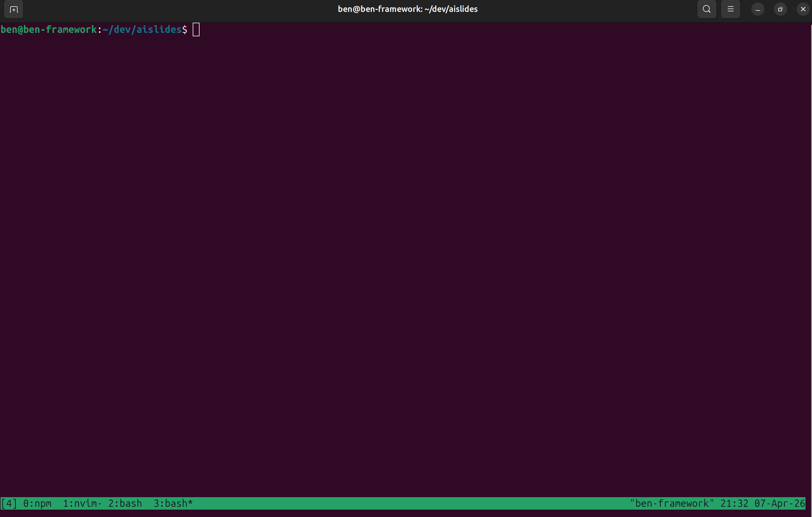Click the 21:32 clock in status bar

tap(734, 503)
